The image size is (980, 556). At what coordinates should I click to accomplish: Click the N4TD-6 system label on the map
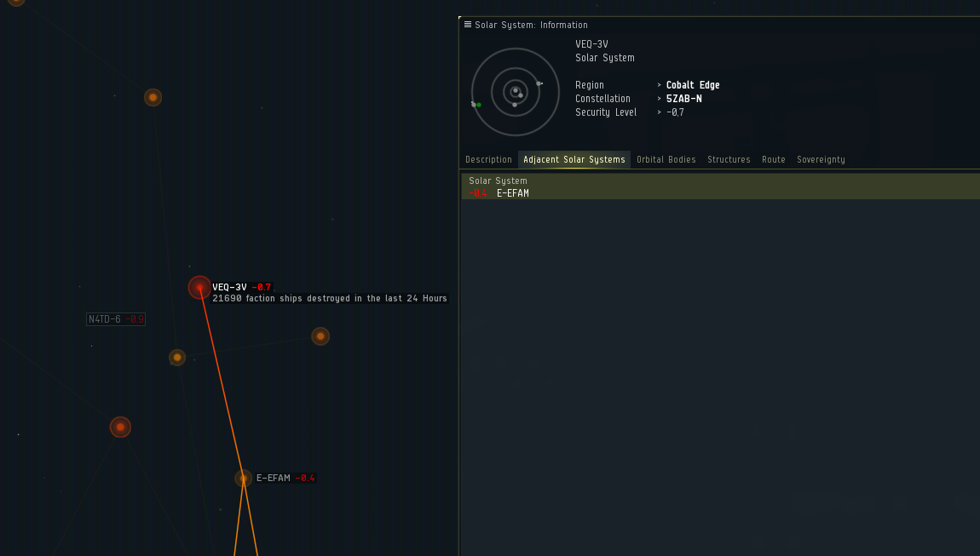116,319
